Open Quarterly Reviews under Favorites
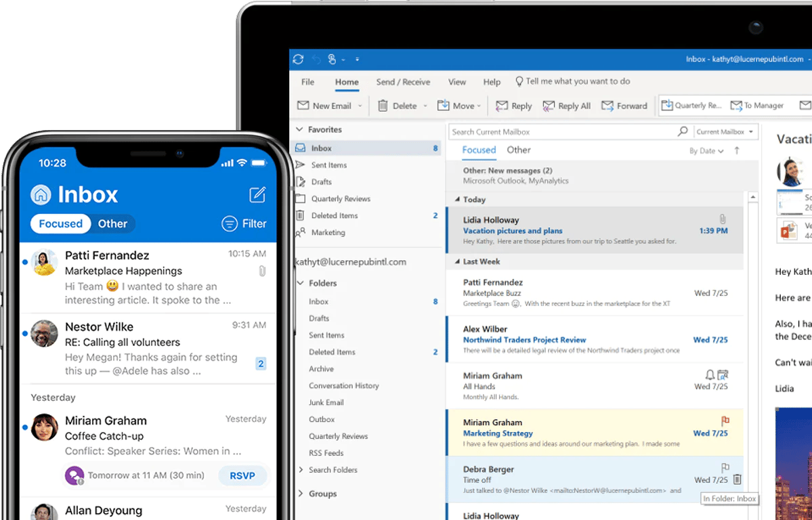 coord(341,199)
